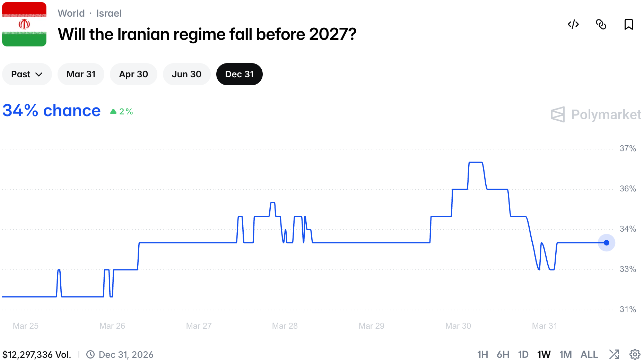Click the Iran flag market image

click(x=24, y=24)
